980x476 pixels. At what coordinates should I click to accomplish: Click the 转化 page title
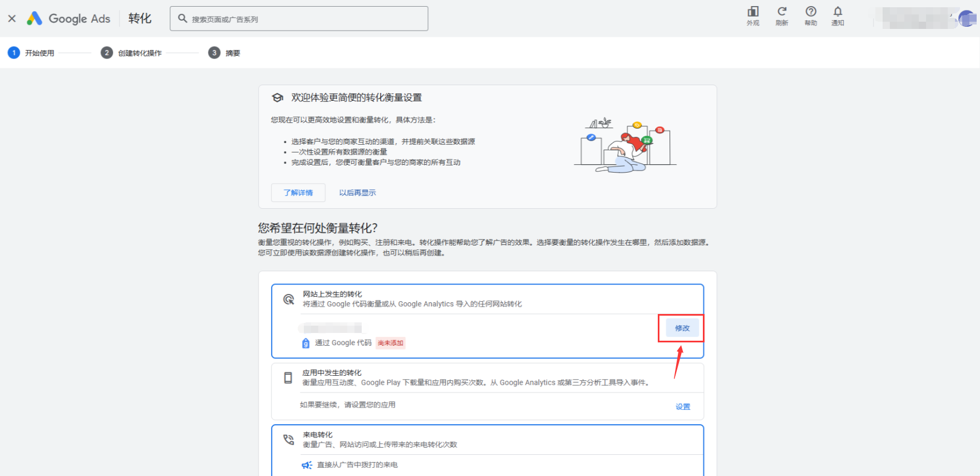[x=140, y=18]
